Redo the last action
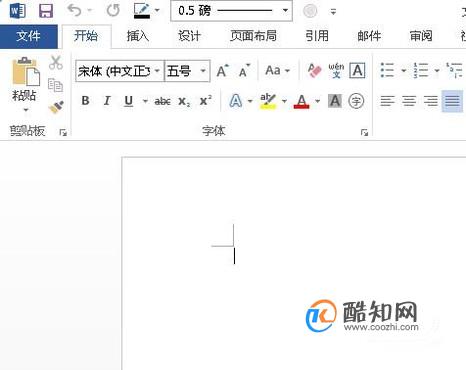466x370 pixels. (x=113, y=11)
